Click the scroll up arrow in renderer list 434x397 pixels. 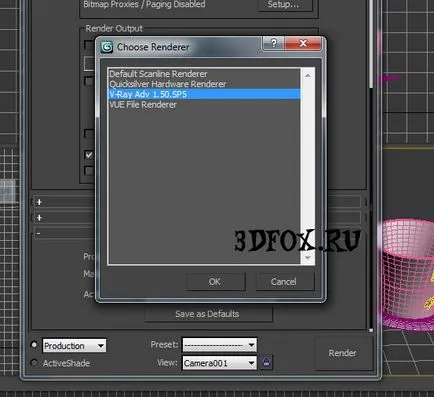pos(308,76)
